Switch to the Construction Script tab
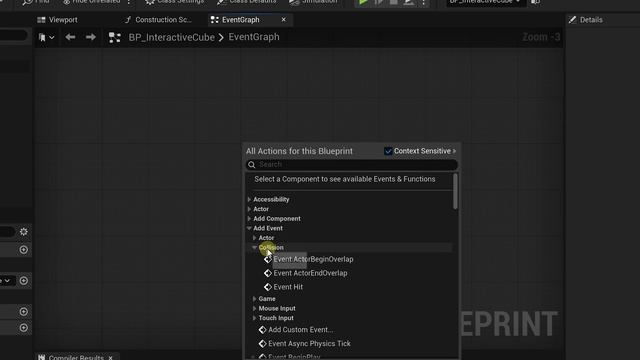The width and height of the screenshot is (640, 360). coord(158,20)
